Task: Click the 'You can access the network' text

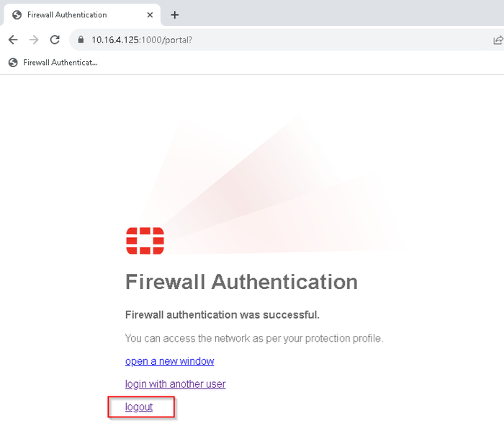Action: (253, 338)
